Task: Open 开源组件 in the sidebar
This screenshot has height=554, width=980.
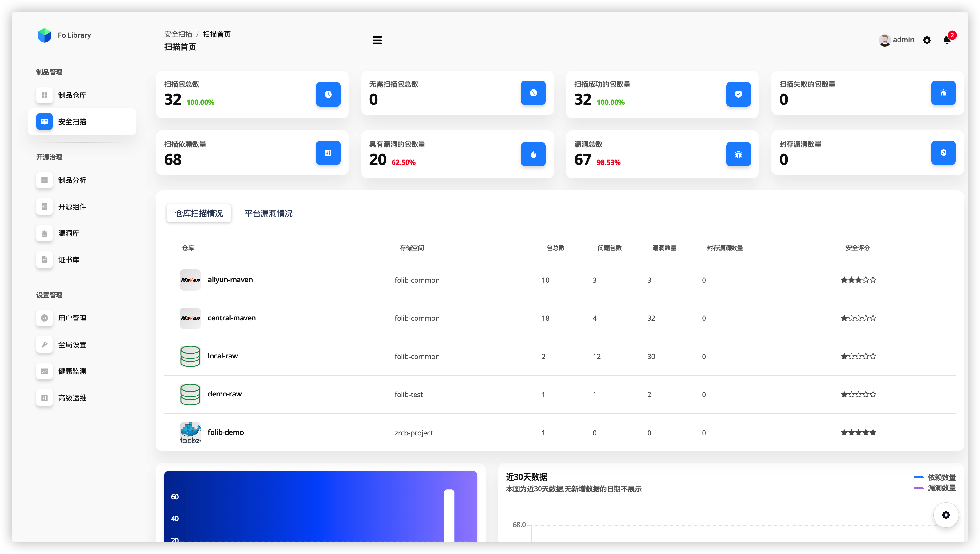Action: [82, 207]
